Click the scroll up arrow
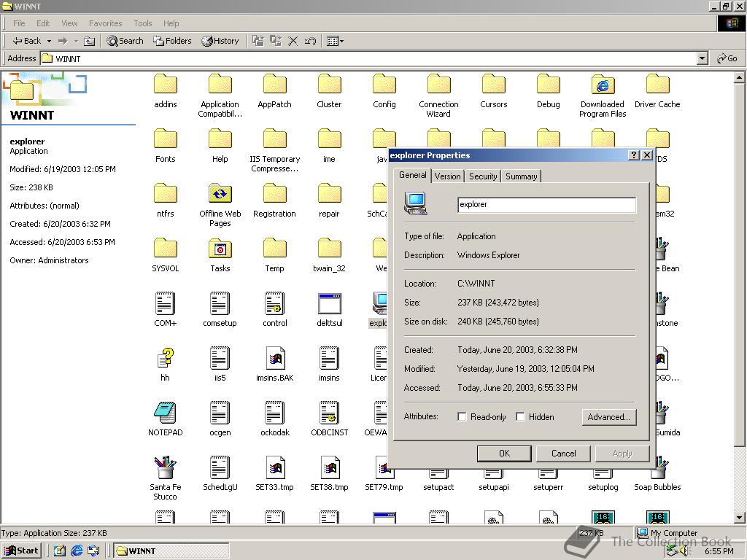 click(x=739, y=77)
